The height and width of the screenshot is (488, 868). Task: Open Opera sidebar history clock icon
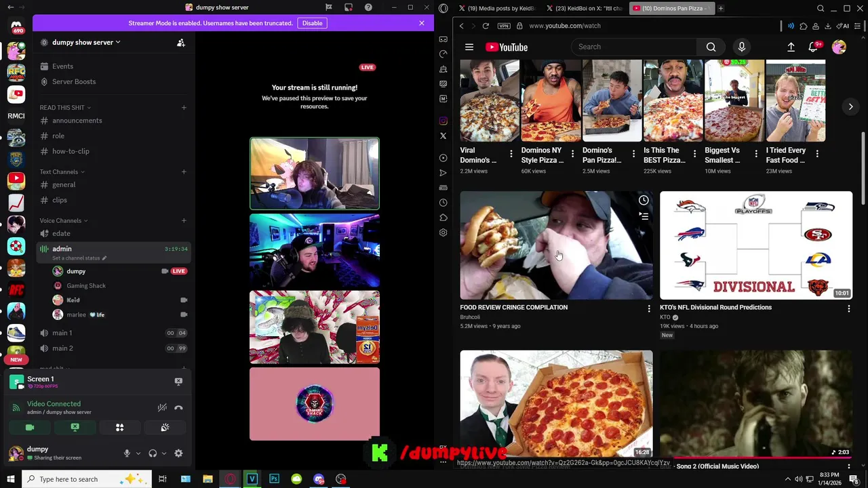[x=443, y=203]
